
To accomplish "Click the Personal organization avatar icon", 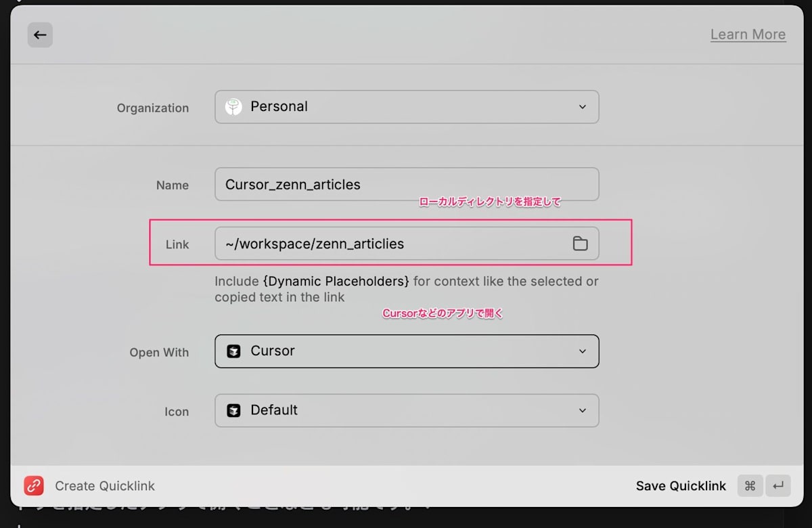I will 233,107.
